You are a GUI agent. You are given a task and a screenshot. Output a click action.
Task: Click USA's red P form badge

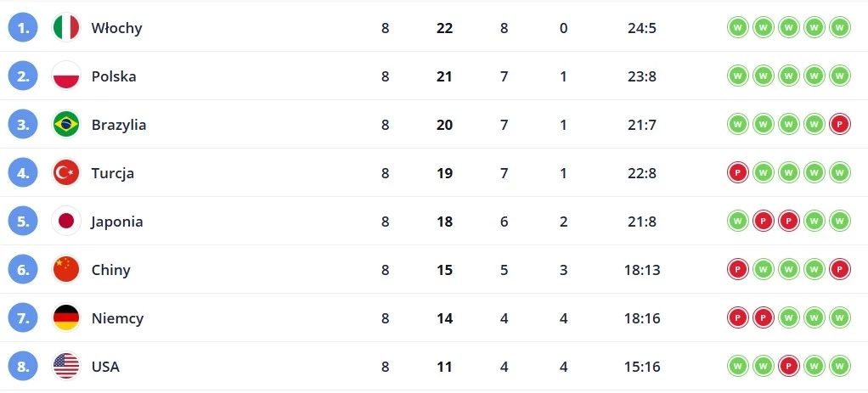pos(789,367)
